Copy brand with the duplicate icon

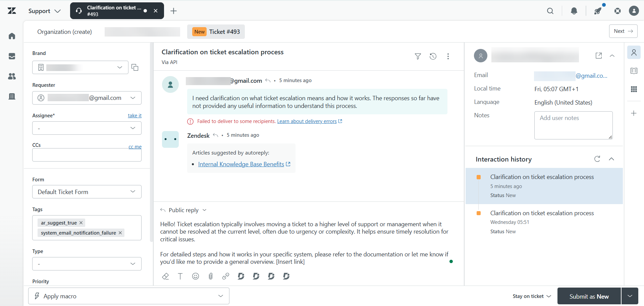[135, 67]
